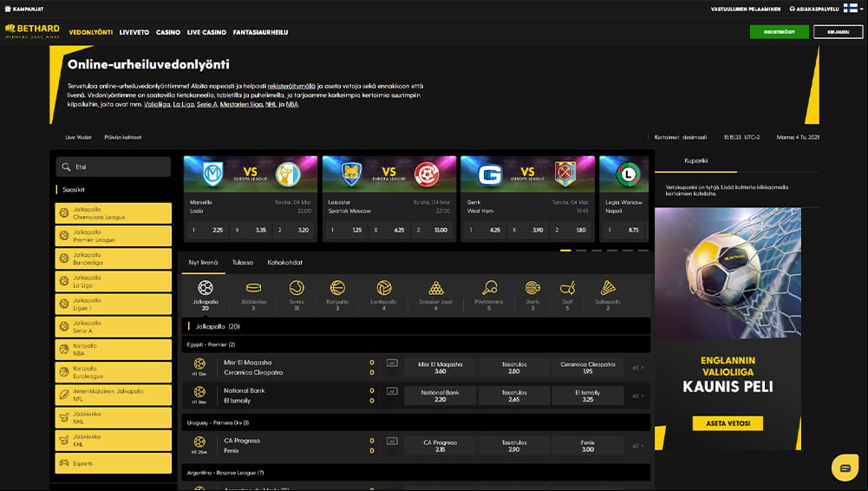This screenshot has height=491, width=868.
Task: Open the Finnish flag language selector
Action: [852, 9]
